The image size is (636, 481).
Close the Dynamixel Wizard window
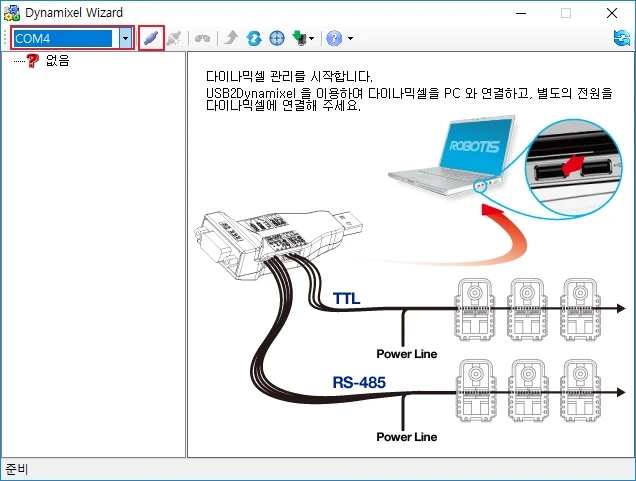(611, 13)
